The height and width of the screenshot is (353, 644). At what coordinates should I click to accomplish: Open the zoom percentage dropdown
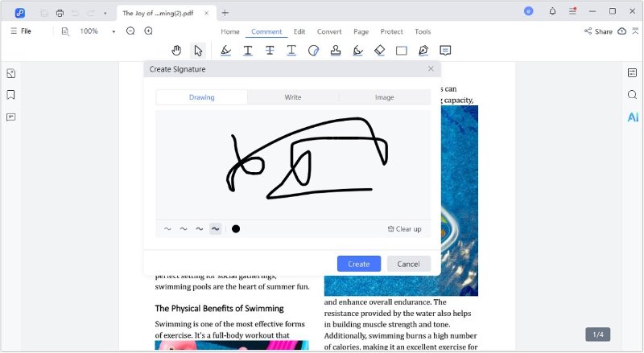coord(114,31)
